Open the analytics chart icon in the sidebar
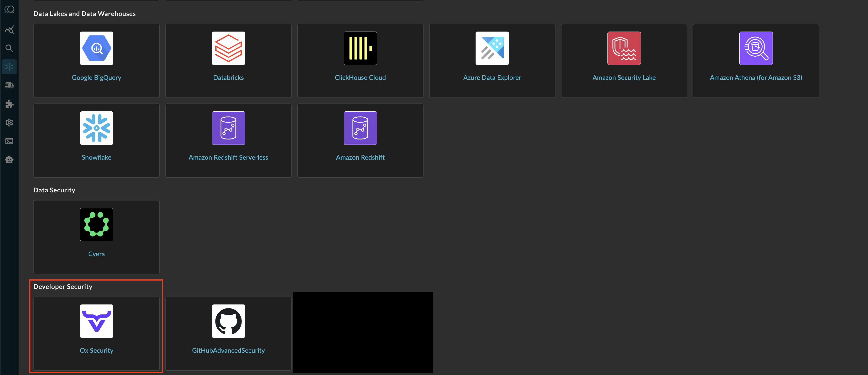 coord(10,30)
